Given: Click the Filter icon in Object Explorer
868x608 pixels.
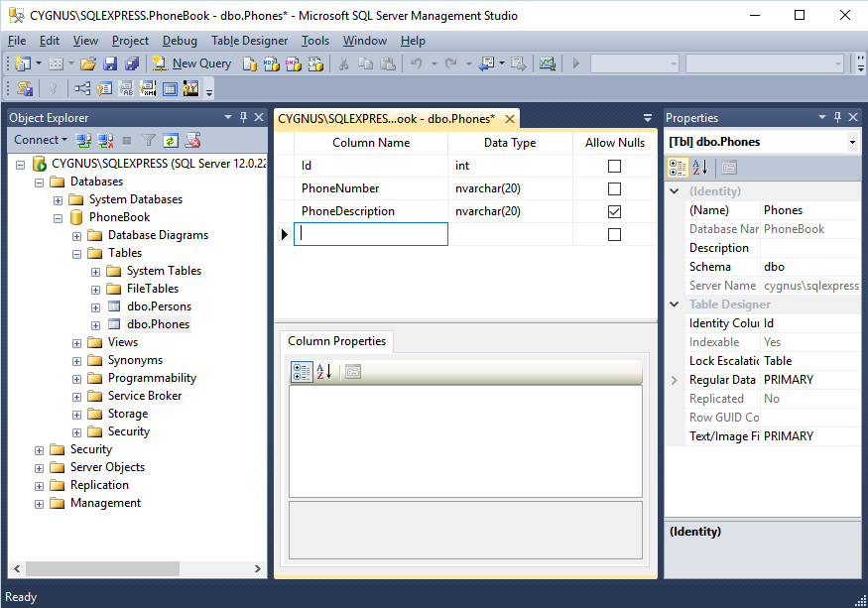Looking at the screenshot, I should click(x=149, y=141).
